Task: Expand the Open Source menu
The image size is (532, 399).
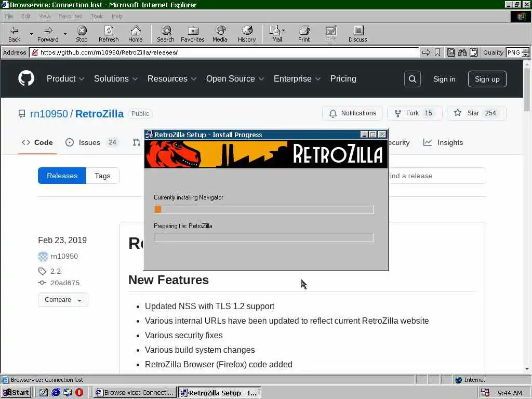Action: click(235, 79)
